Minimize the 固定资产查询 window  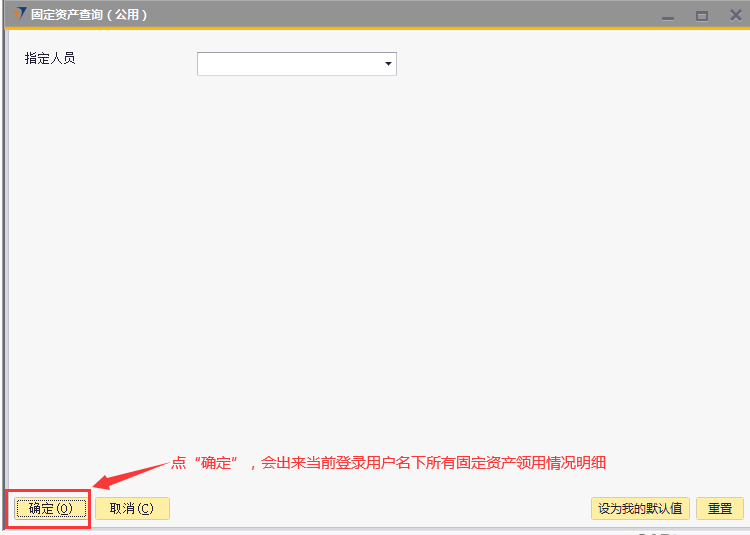point(668,16)
